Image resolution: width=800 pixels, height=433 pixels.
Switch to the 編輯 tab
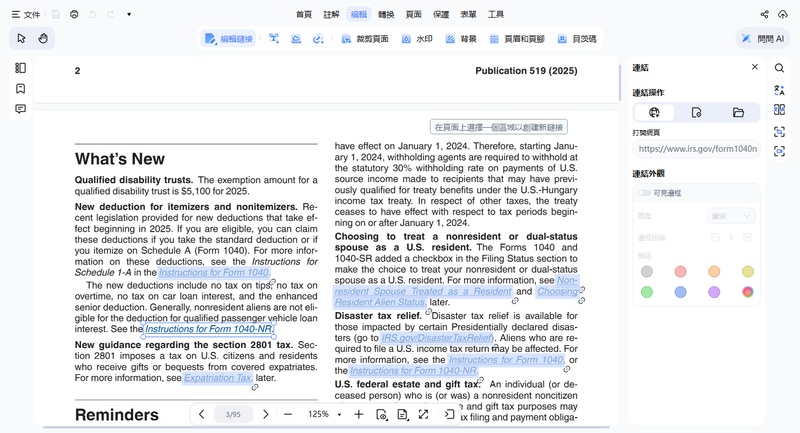[x=359, y=14]
